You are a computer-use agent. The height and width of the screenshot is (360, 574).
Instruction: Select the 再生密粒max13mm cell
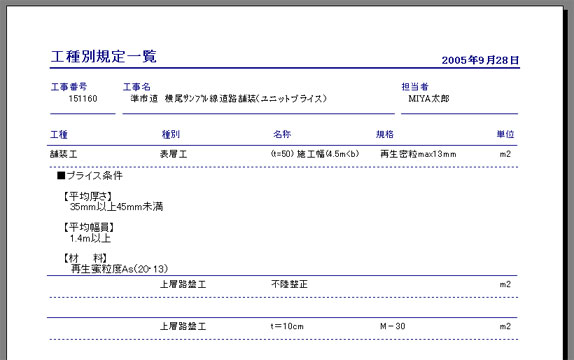(x=418, y=154)
